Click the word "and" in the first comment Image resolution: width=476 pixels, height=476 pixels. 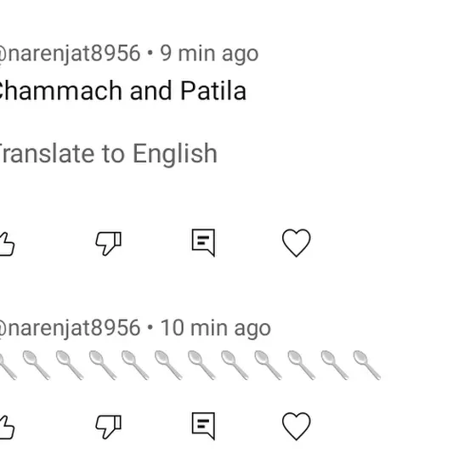[151, 90]
